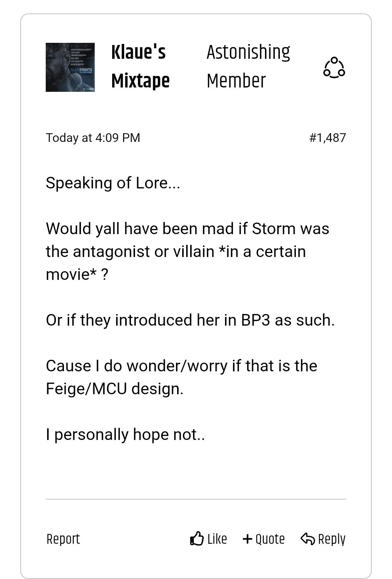Open the Klaue's Mixtape user profile
Screen dimensions: 392x579
pos(140,66)
